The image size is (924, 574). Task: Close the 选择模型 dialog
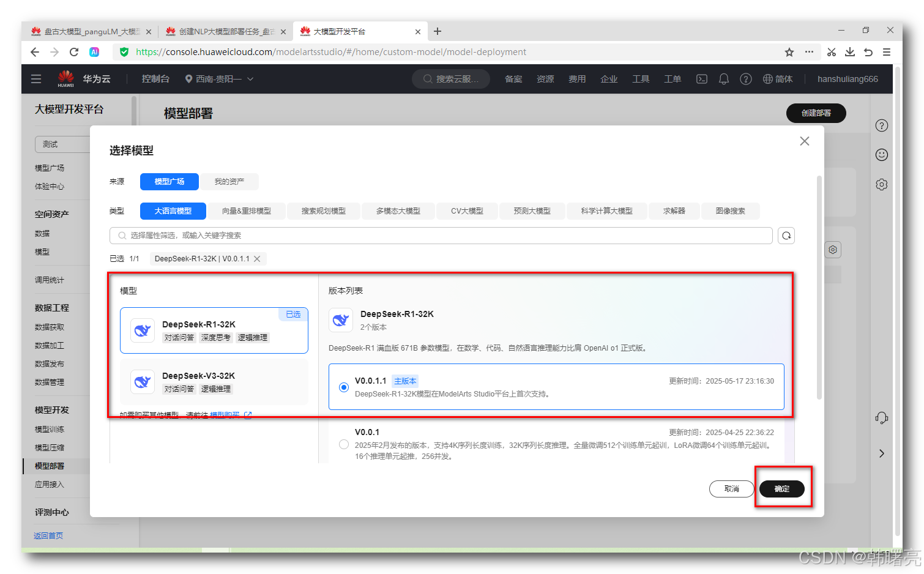point(805,141)
